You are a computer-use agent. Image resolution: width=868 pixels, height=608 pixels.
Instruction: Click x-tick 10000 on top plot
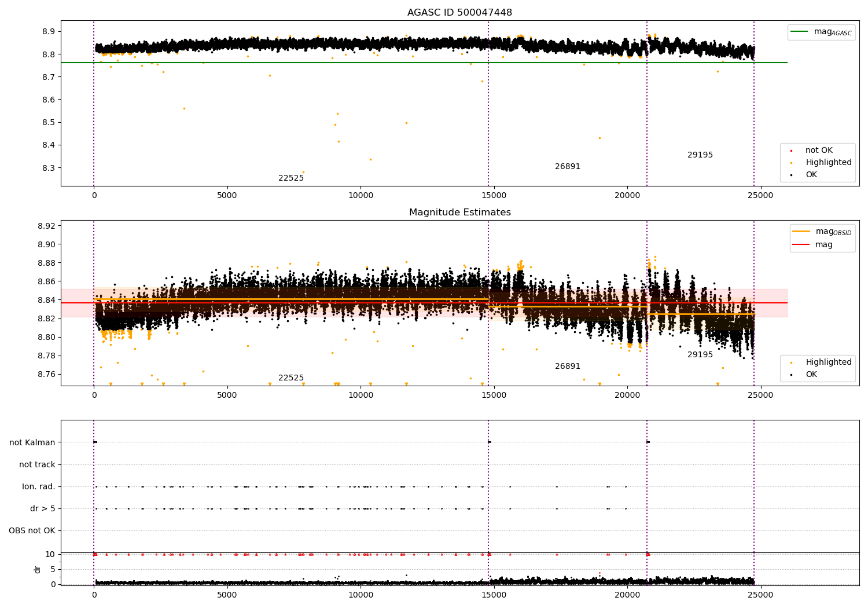[x=361, y=195]
